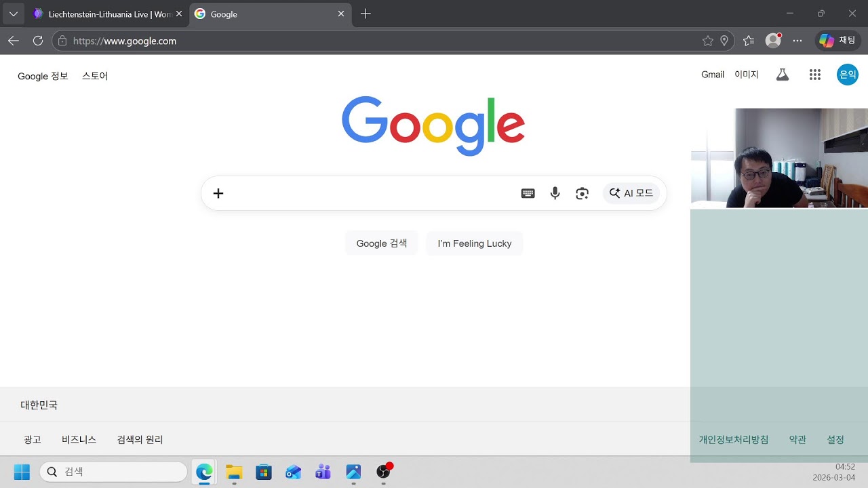Open the 은익 Google account avatar
868x488 pixels.
point(848,75)
